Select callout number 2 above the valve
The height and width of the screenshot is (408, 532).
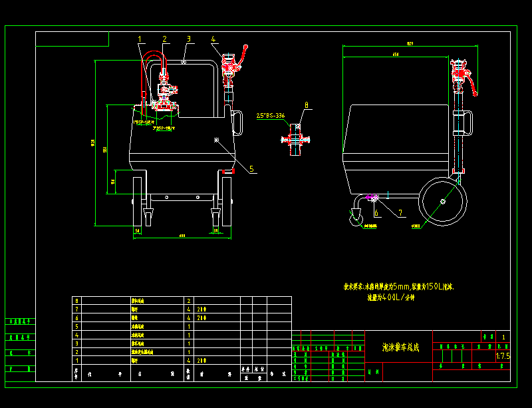pyautogui.click(x=165, y=39)
